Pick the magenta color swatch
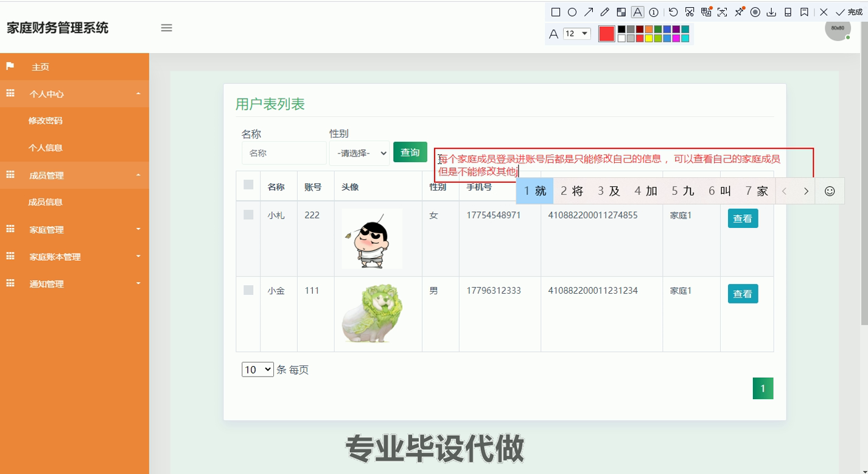This screenshot has width=868, height=474. 676,38
